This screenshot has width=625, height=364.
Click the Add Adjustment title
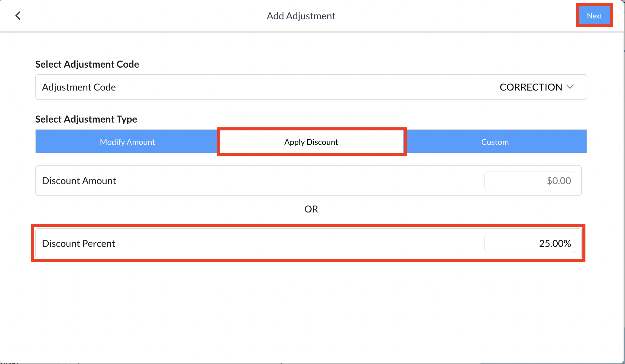click(x=301, y=16)
